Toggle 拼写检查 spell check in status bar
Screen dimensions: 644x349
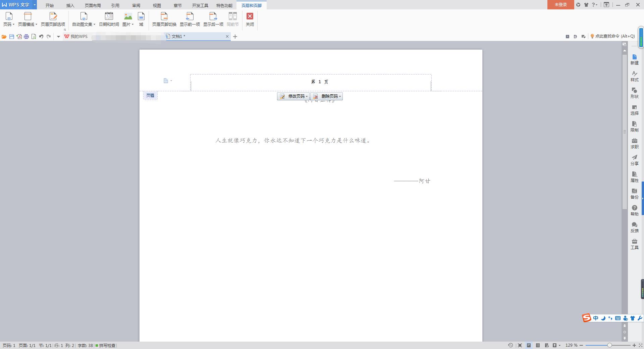point(106,345)
